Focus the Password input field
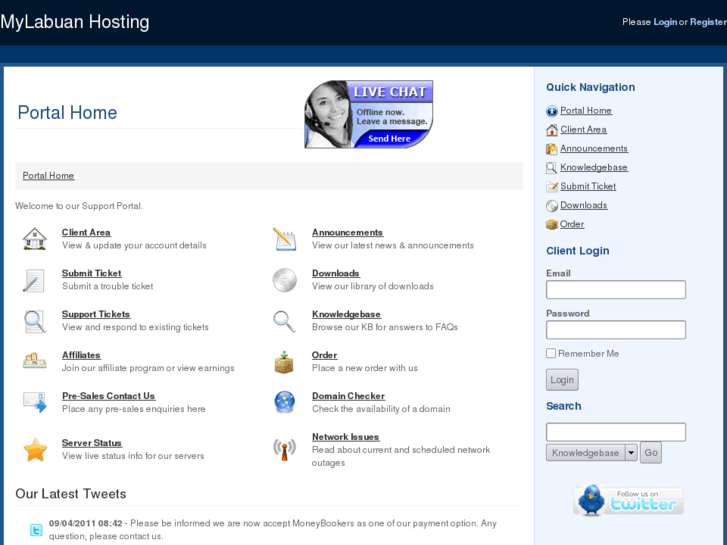Screen dimensions: 727x545 click(616, 330)
